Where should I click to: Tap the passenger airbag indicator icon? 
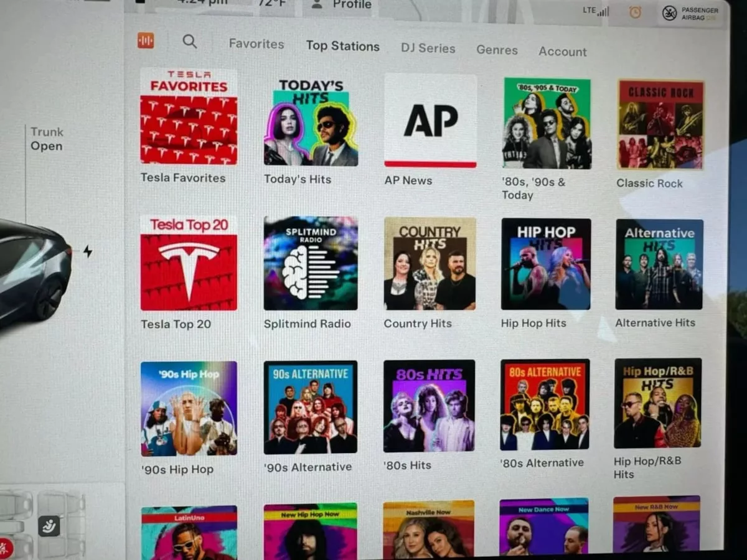(670, 13)
